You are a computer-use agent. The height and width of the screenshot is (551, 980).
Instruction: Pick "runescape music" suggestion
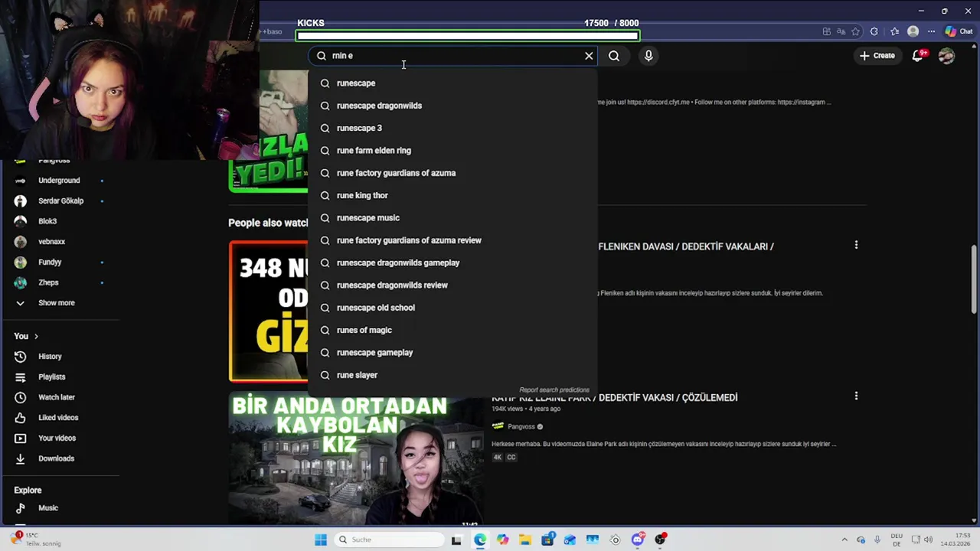[452, 218]
